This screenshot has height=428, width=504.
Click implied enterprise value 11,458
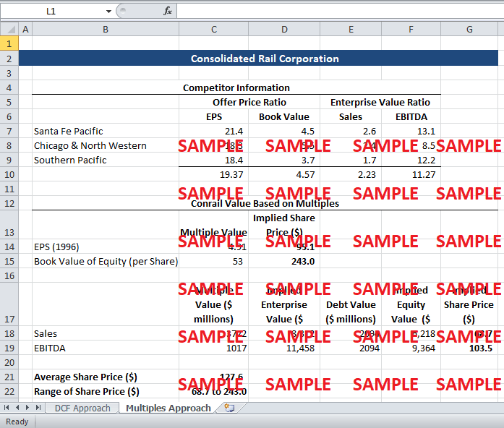coord(300,348)
